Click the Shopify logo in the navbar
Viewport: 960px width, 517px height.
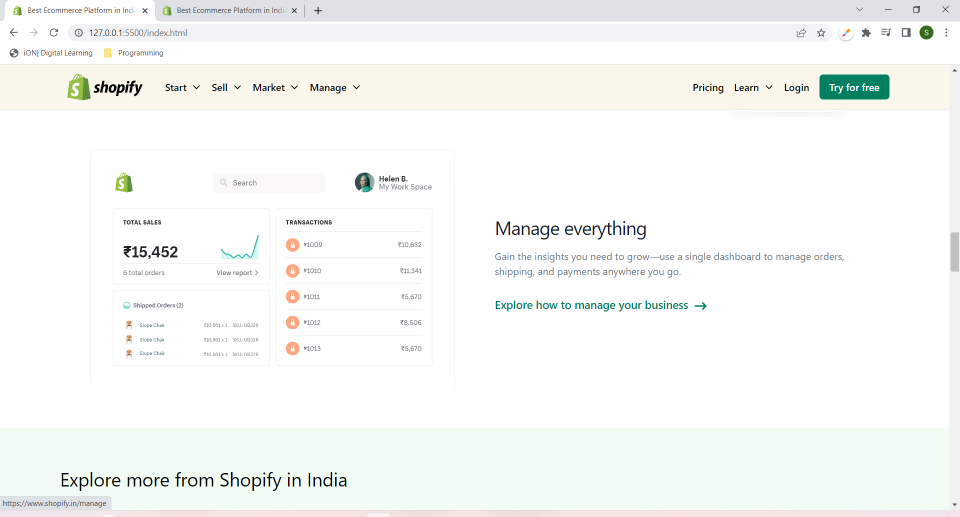click(x=105, y=88)
